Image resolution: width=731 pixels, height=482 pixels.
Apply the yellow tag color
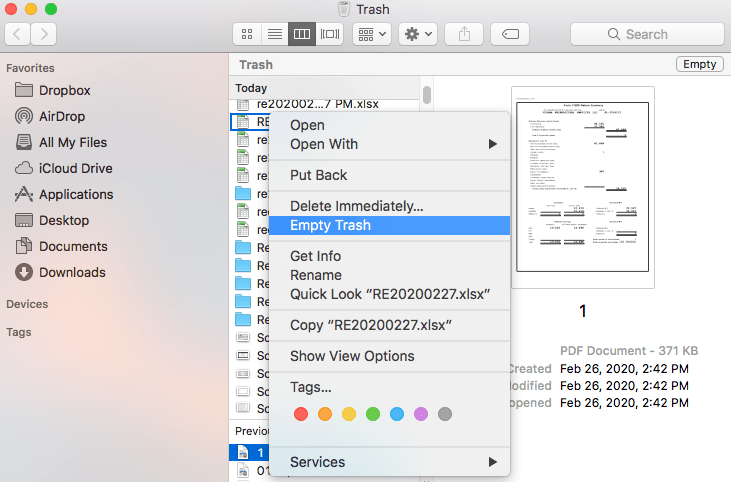pyautogui.click(x=349, y=414)
